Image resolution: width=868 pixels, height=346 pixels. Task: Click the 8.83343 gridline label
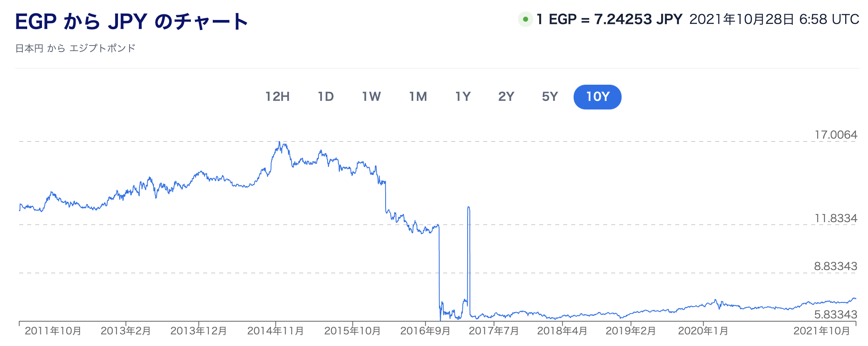click(x=836, y=266)
